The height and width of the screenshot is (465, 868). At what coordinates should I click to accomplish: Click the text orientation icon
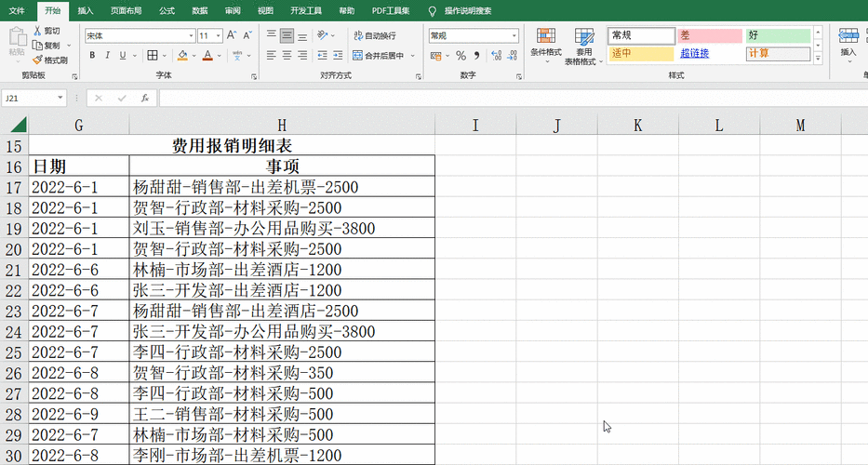pyautogui.click(x=322, y=35)
